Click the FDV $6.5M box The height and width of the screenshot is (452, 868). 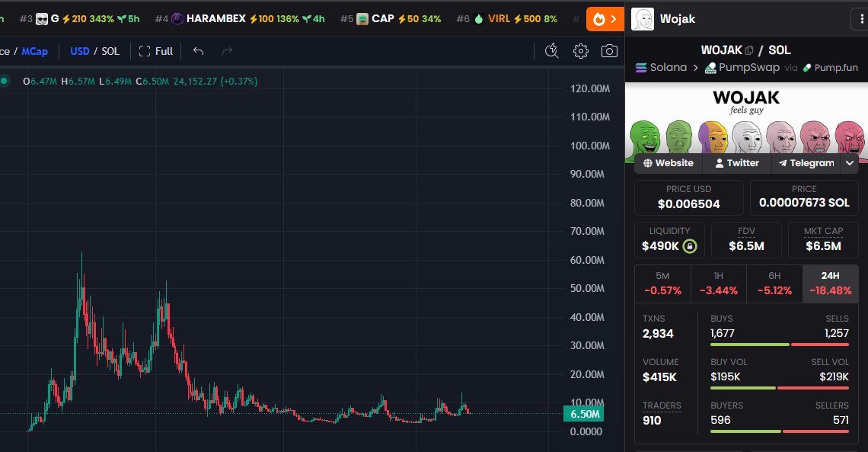[x=746, y=240]
